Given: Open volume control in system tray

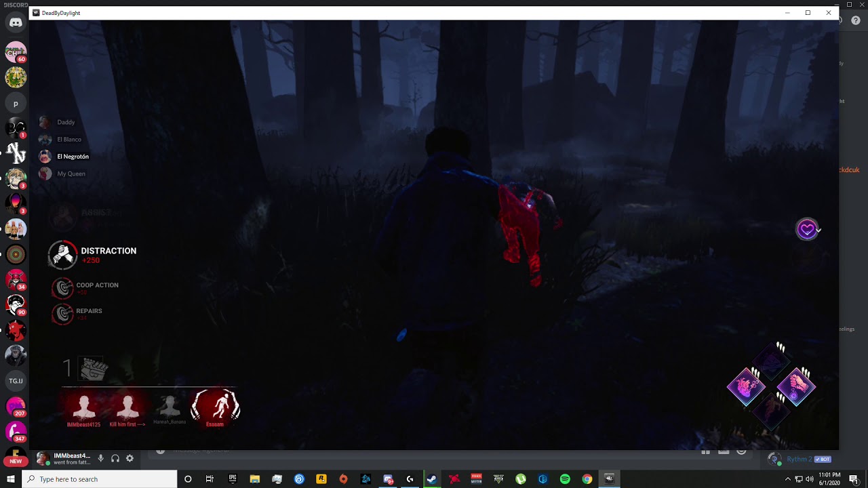Looking at the screenshot, I should (x=810, y=479).
